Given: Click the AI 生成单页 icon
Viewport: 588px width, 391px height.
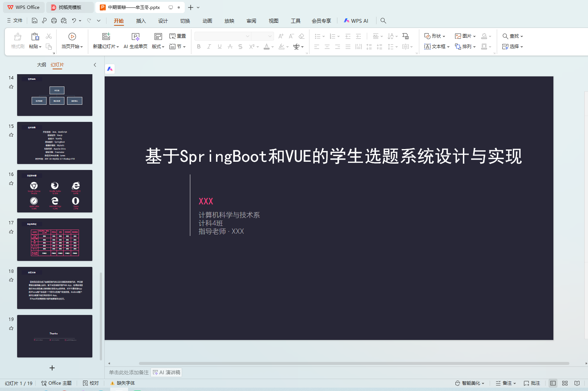Looking at the screenshot, I should point(136,37).
